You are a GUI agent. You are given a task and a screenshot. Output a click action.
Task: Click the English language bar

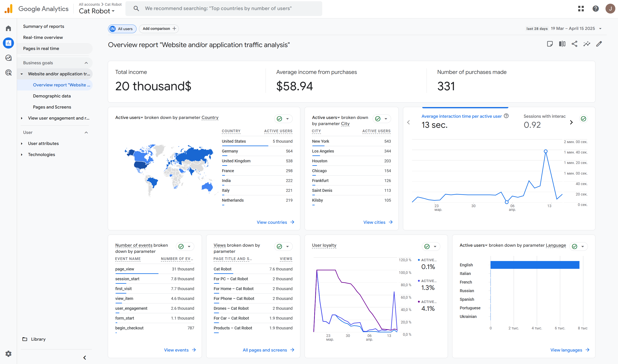[x=535, y=265]
